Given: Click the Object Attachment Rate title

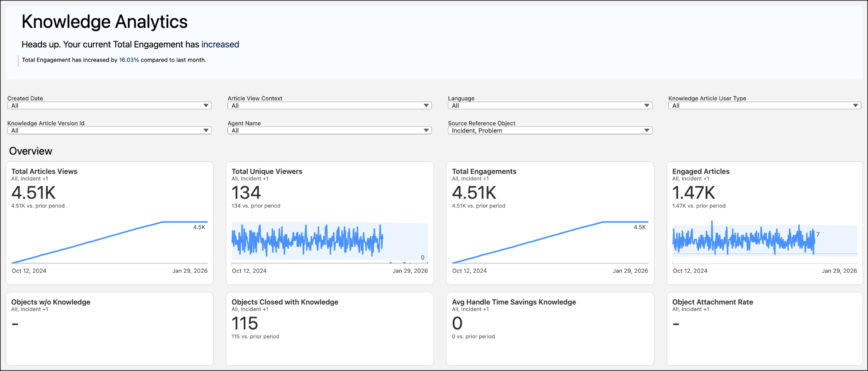Looking at the screenshot, I should (x=713, y=302).
